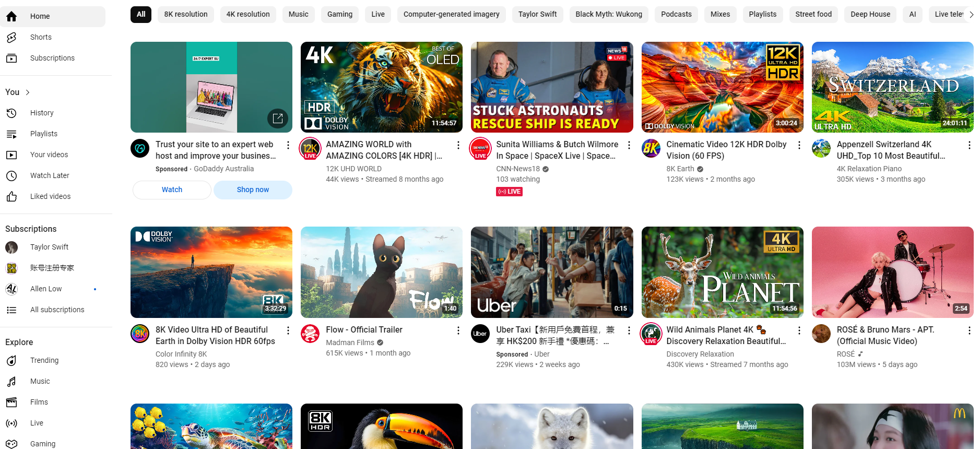
Task: Filter by Podcasts chip
Action: coord(677,15)
